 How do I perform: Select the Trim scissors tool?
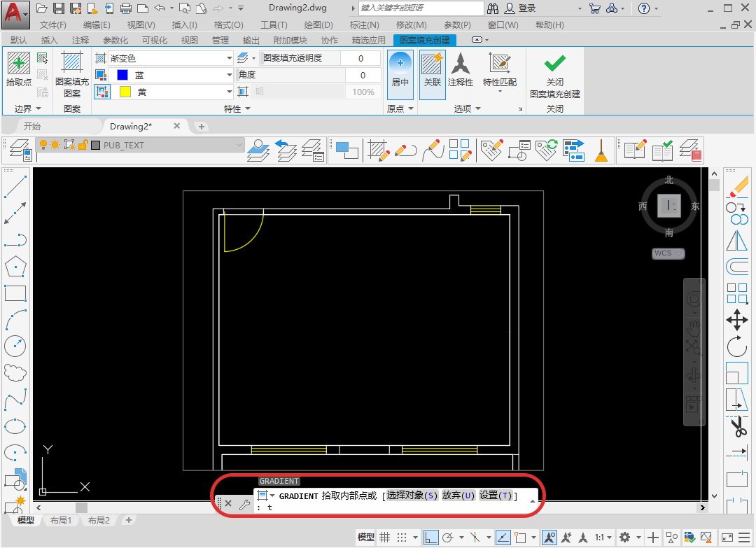click(x=738, y=426)
